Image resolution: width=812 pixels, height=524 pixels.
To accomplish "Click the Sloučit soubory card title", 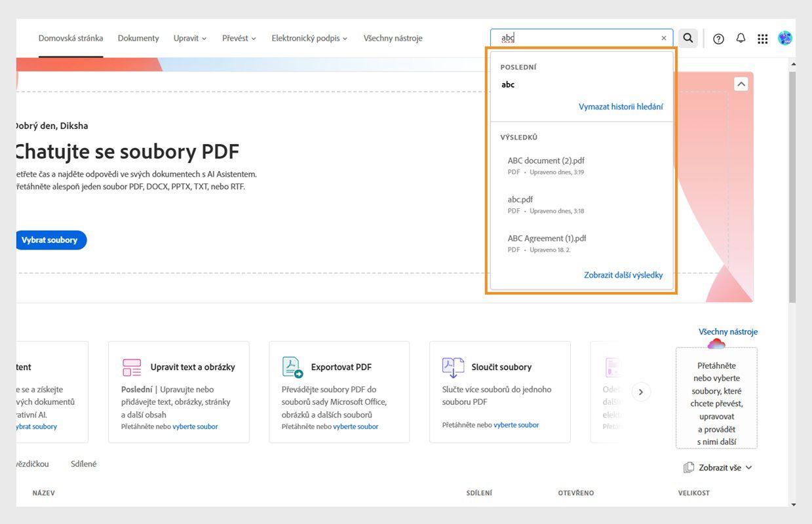I will (x=502, y=367).
